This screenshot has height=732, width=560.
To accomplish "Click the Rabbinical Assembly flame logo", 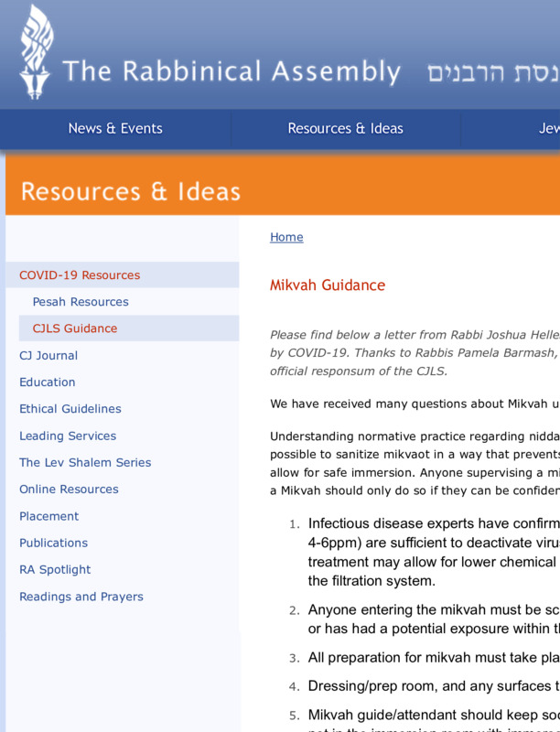I will 37,52.
